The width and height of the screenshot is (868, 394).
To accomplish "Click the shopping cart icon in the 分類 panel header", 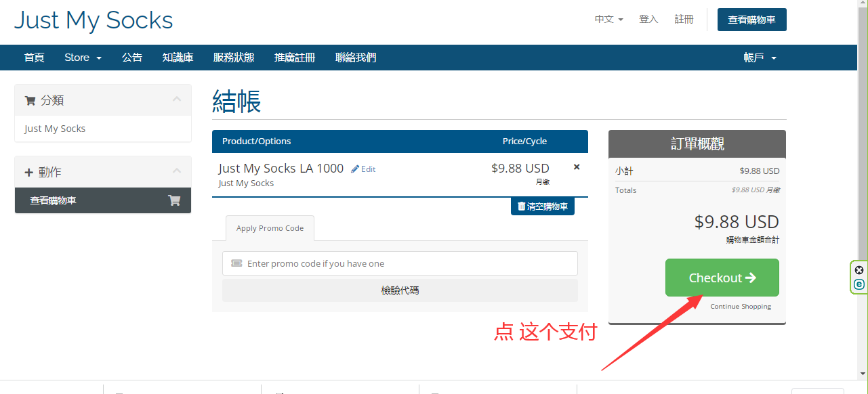I will point(30,100).
